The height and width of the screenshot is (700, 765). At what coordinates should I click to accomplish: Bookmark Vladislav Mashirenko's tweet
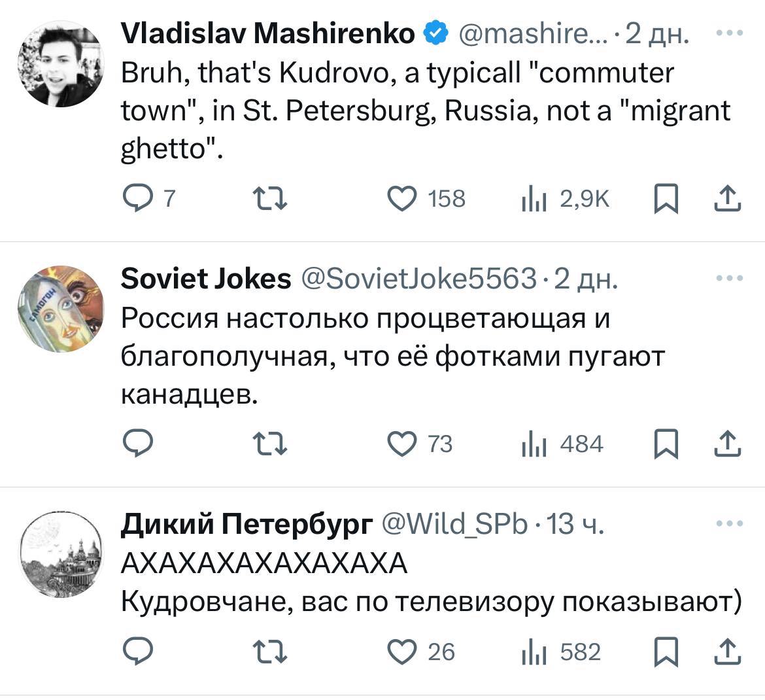(665, 199)
